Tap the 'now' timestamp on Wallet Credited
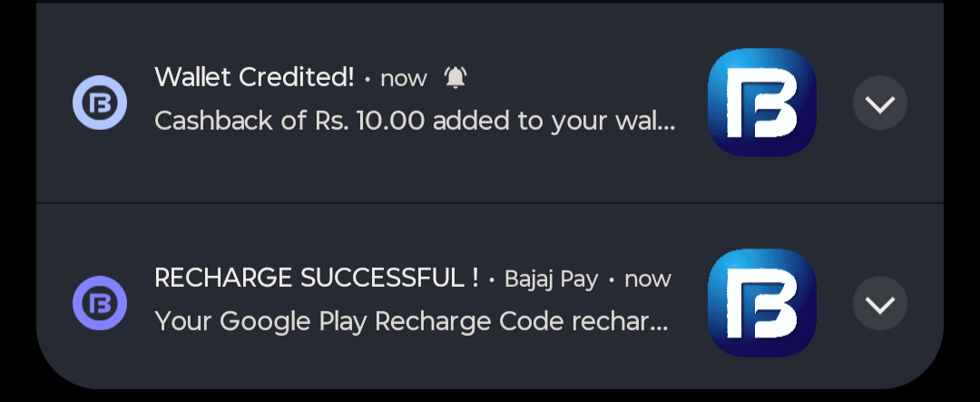 [x=403, y=79]
